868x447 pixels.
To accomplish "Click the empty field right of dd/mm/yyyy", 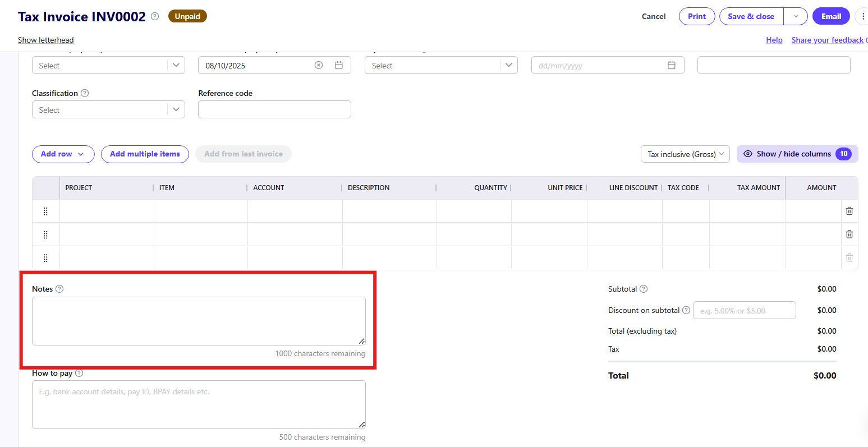I will (774, 65).
